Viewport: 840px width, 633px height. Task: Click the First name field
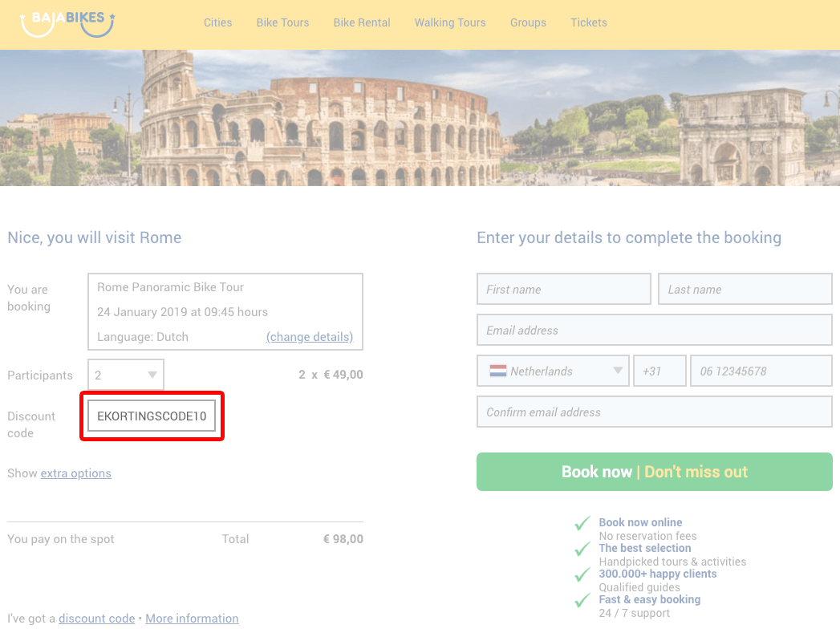point(563,289)
